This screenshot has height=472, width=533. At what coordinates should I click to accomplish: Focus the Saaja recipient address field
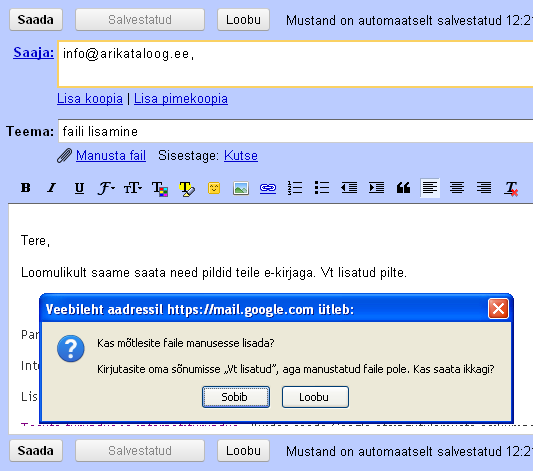(295, 64)
